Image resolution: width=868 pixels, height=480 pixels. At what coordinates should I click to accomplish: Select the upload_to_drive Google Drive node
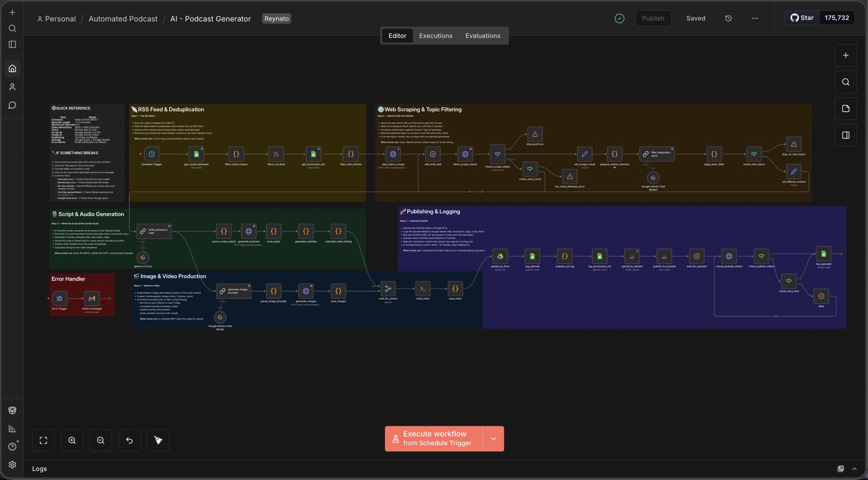[x=500, y=256]
